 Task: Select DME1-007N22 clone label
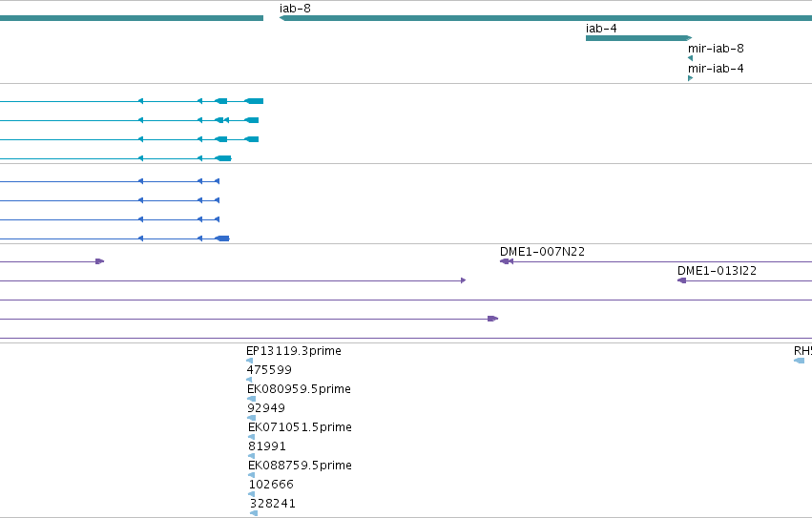[542, 252]
